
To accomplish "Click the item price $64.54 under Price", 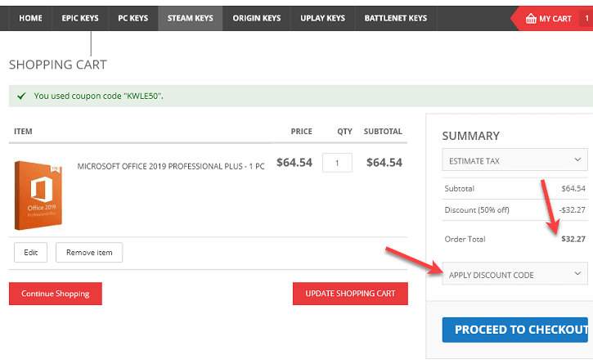I will point(294,163).
